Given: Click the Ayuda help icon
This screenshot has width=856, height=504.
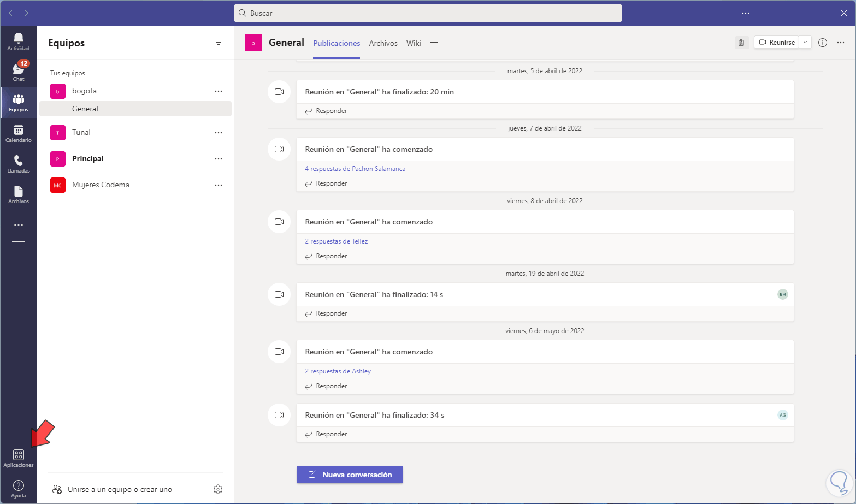Looking at the screenshot, I should [x=19, y=489].
